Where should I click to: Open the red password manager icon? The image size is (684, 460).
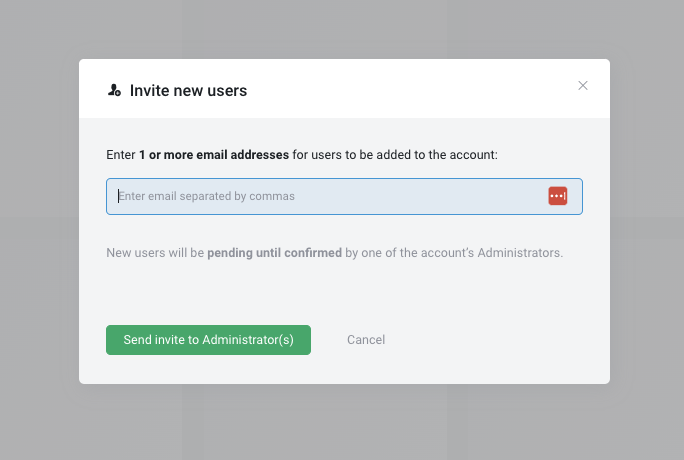point(557,196)
